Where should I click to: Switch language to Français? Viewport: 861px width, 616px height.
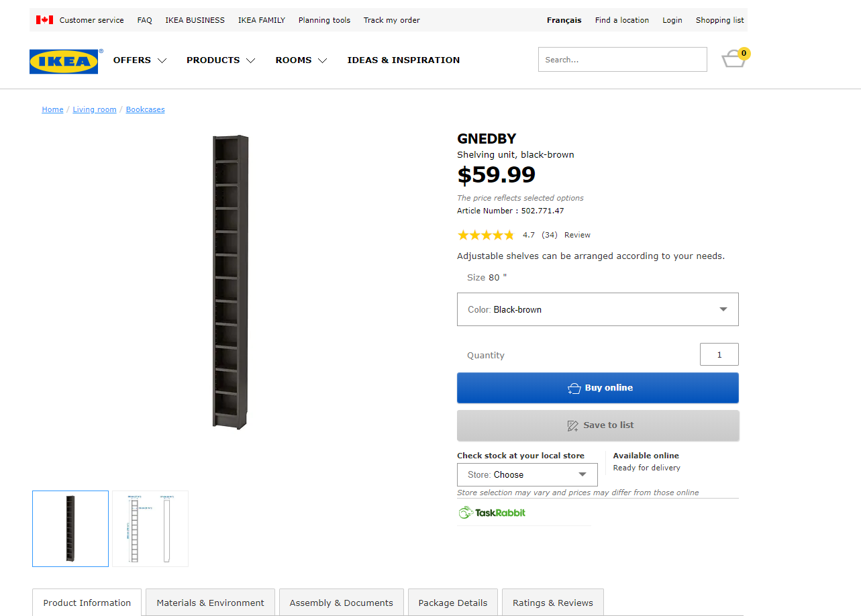(x=564, y=20)
